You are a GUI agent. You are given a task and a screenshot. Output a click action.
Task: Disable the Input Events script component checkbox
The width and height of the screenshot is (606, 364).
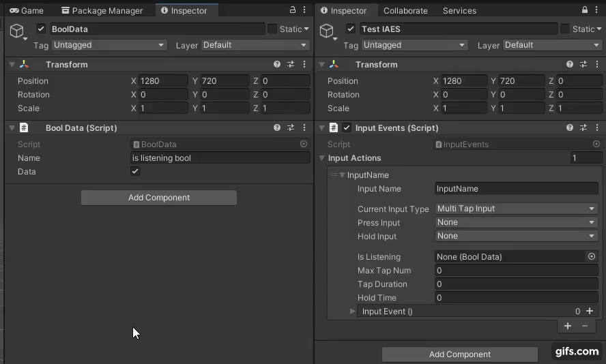point(347,127)
